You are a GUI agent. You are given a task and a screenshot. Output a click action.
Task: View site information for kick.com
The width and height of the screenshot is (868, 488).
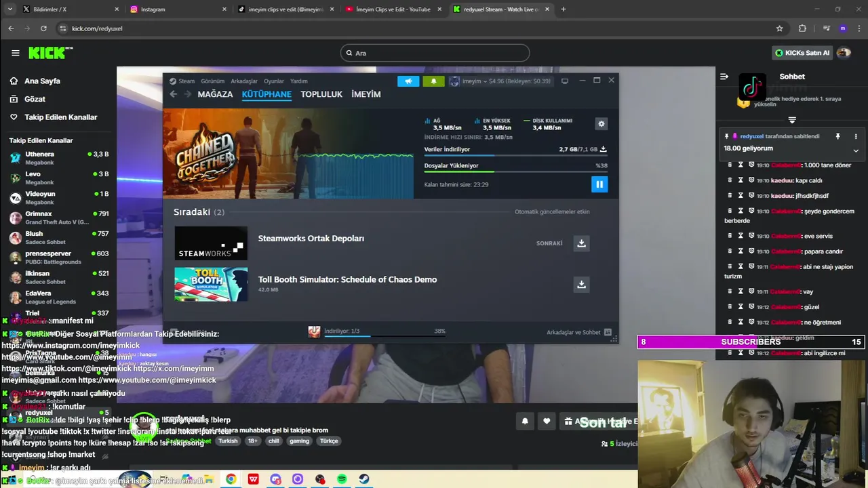pyautogui.click(x=63, y=28)
